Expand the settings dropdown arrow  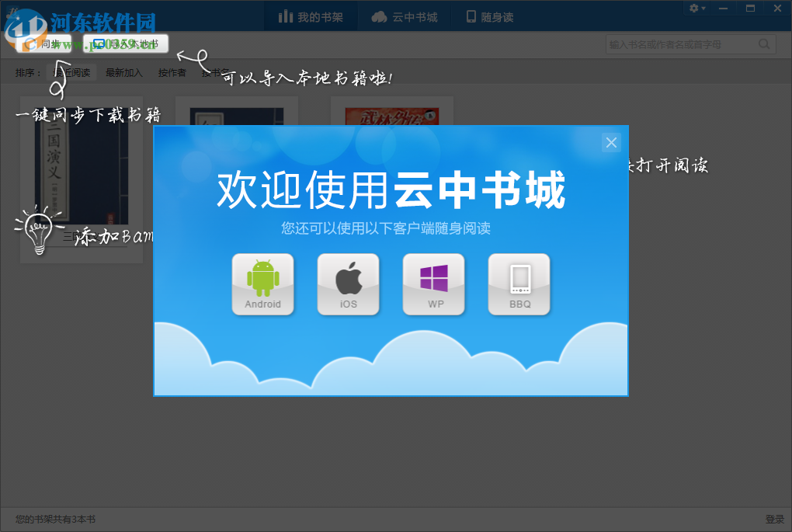(703, 8)
